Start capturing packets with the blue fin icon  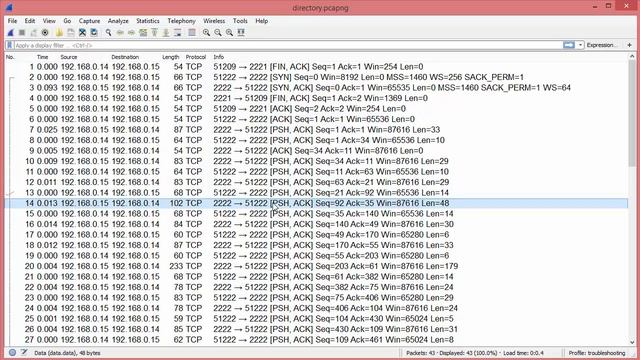click(11, 33)
